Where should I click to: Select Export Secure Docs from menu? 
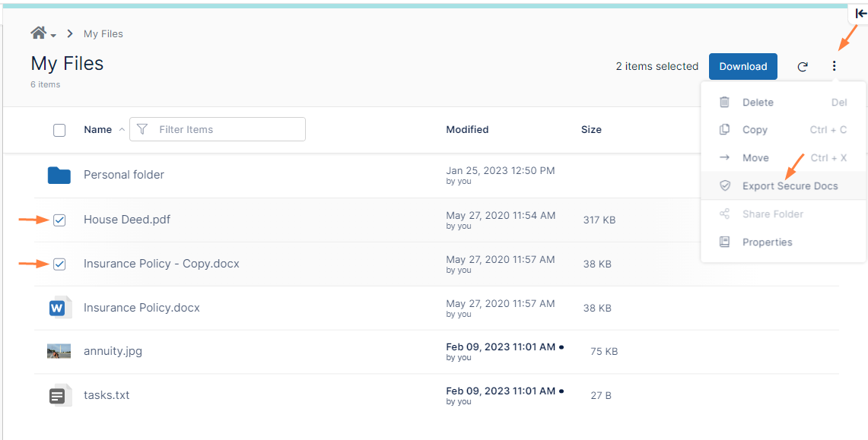[x=790, y=186]
